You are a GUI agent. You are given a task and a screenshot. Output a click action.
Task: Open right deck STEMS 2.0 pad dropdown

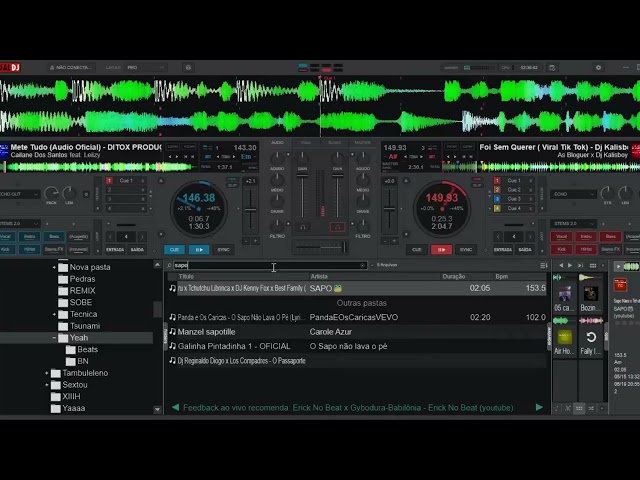(x=573, y=223)
